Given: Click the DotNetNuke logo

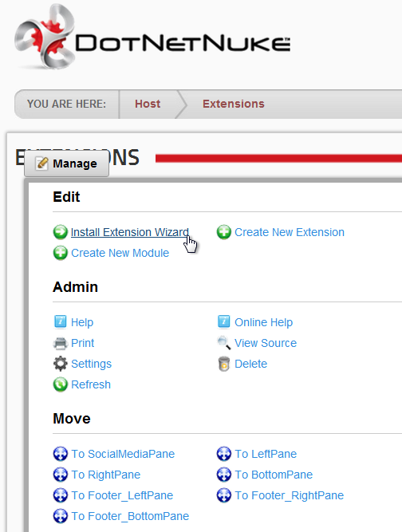Looking at the screenshot, I should 152,37.
